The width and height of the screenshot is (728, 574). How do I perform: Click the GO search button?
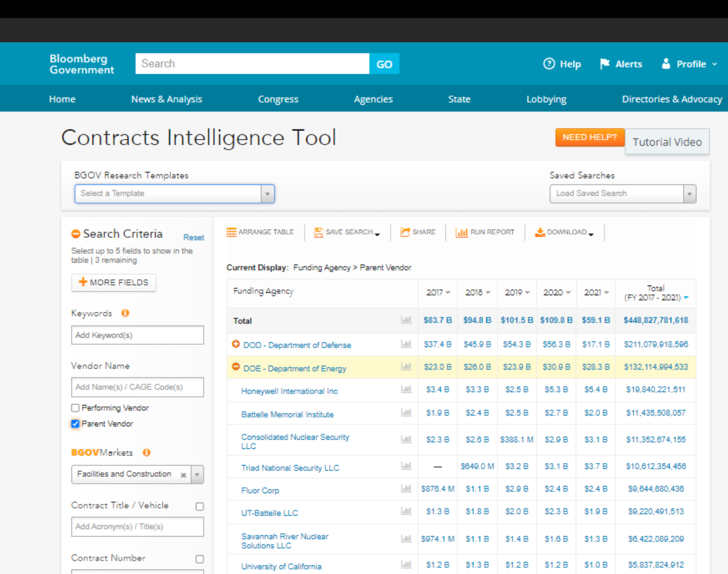tap(384, 63)
